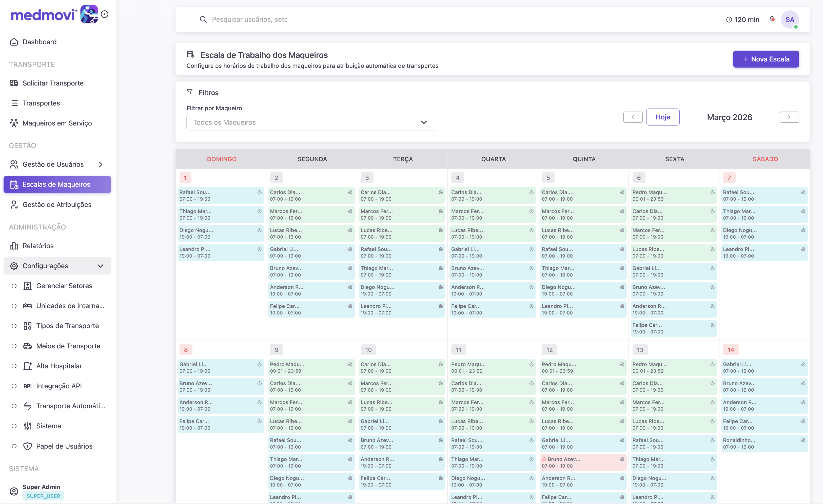
Task: Select Gerenciar Setores radio bullet
Action: (x=14, y=286)
